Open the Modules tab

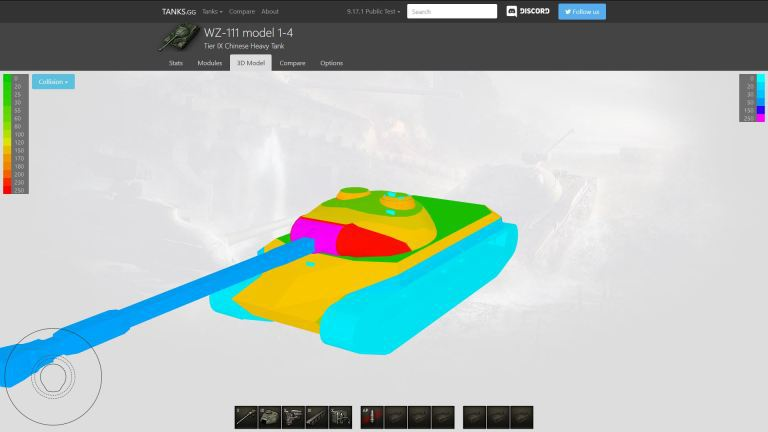[210, 63]
